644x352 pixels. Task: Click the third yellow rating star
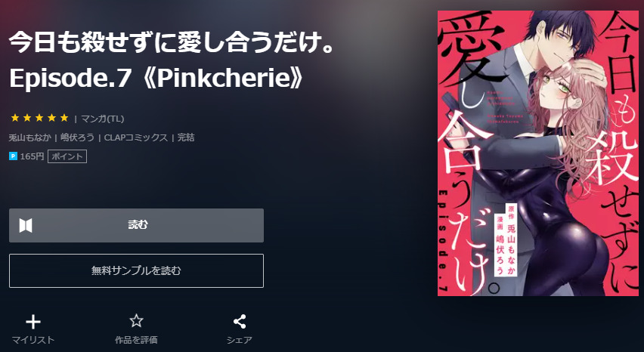click(39, 118)
